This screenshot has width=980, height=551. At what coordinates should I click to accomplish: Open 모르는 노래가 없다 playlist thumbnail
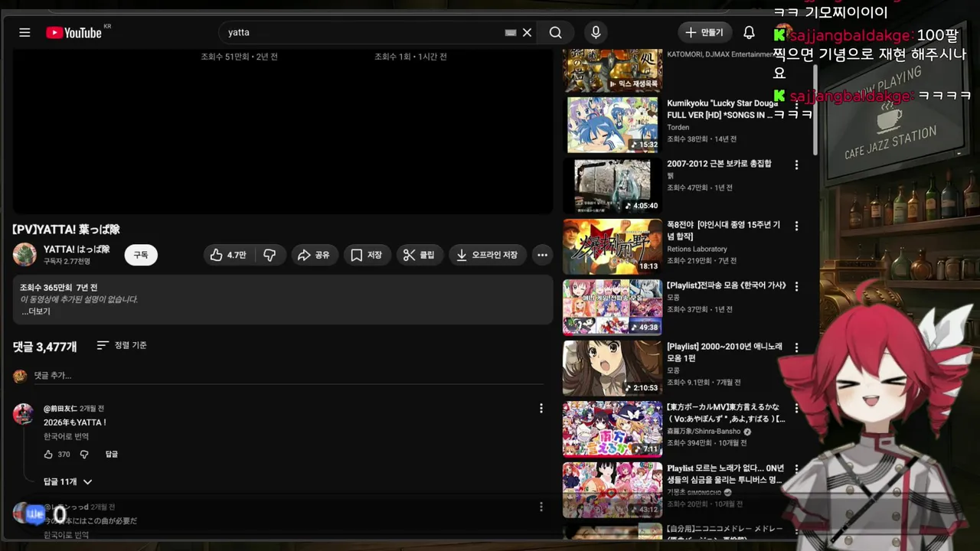pos(612,490)
